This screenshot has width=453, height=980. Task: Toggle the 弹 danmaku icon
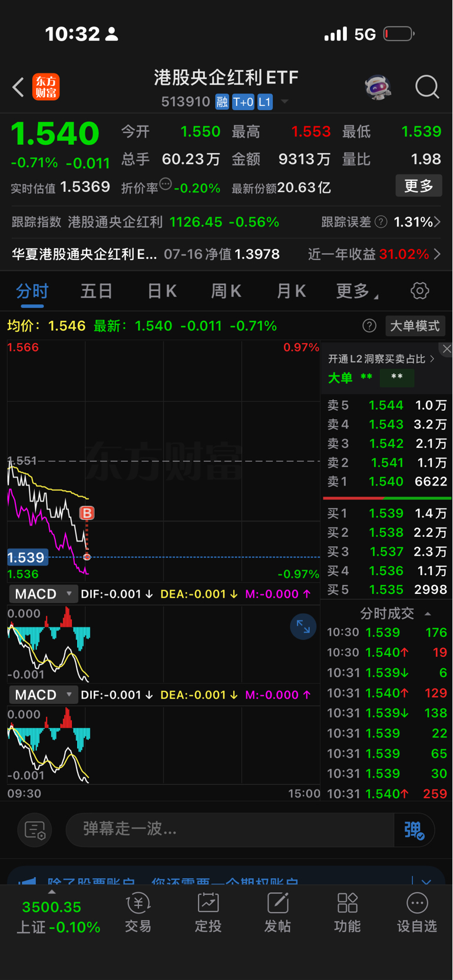click(x=414, y=830)
